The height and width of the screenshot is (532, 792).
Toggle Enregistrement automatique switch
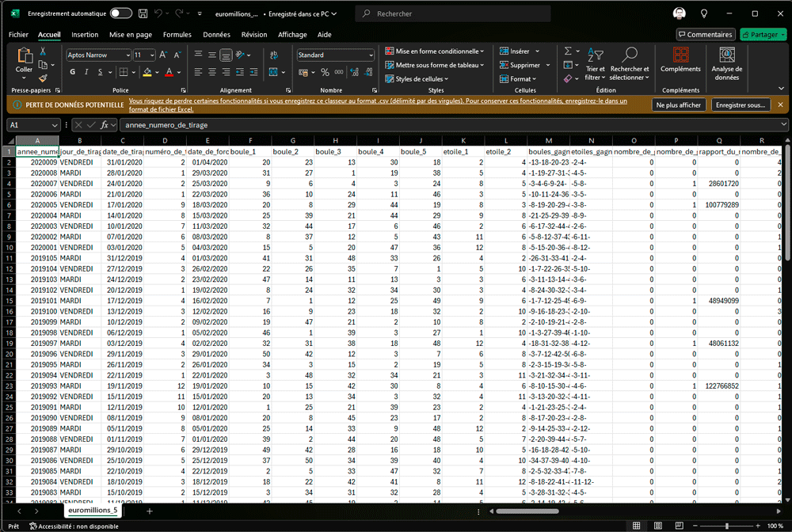[x=121, y=13]
